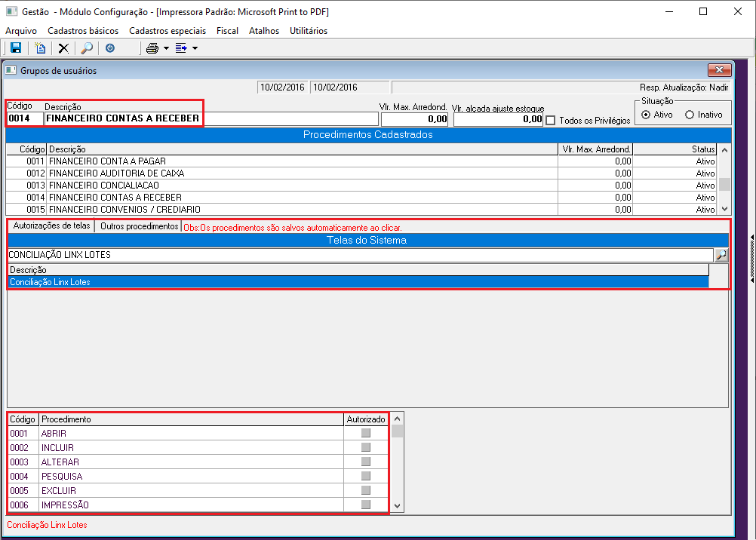Click the Gestão application title bar icon

tap(12, 11)
